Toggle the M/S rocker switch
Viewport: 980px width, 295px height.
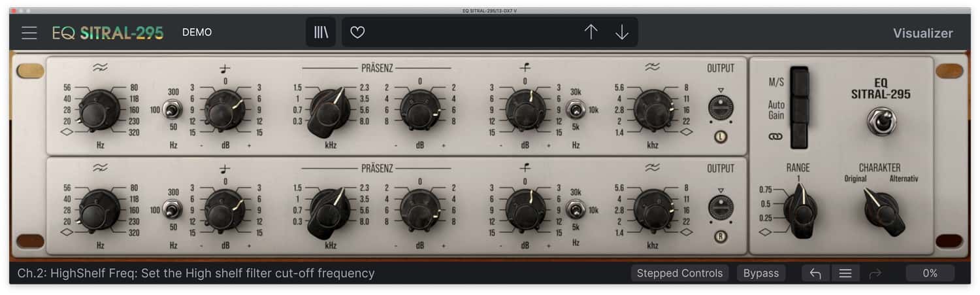click(799, 81)
